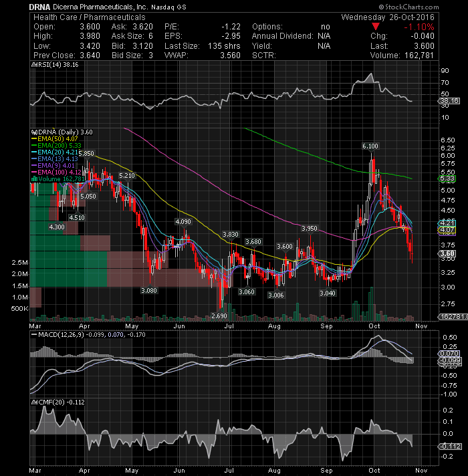Click the 3.60 last price axis tag
468x476 pixels.
click(447, 254)
